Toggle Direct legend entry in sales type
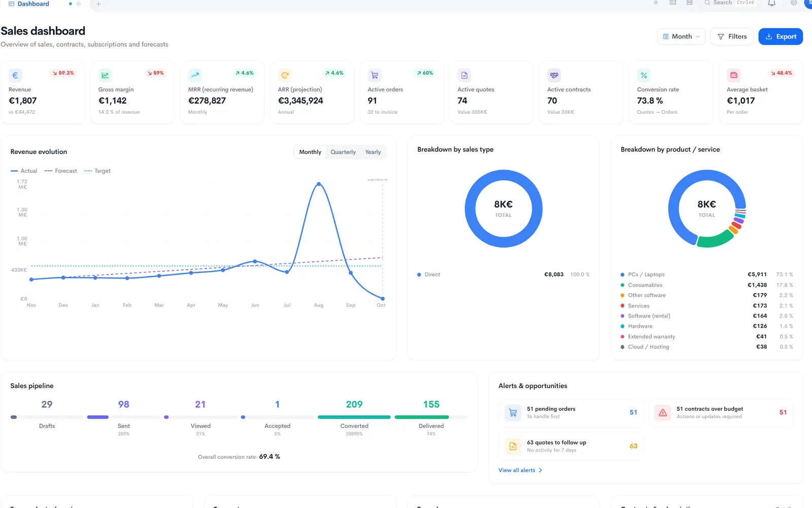This screenshot has width=812, height=508. (429, 275)
